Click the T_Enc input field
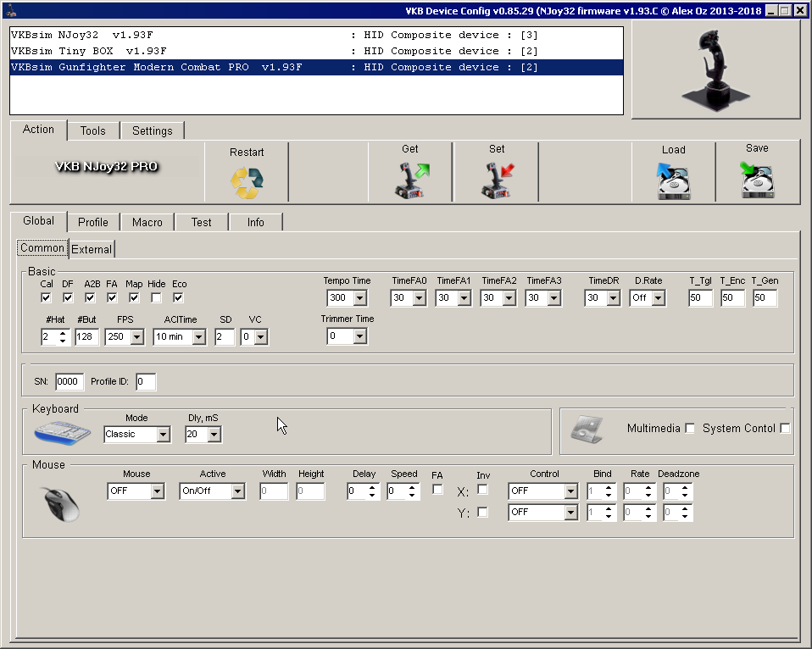The width and height of the screenshot is (812, 649). 732,297
